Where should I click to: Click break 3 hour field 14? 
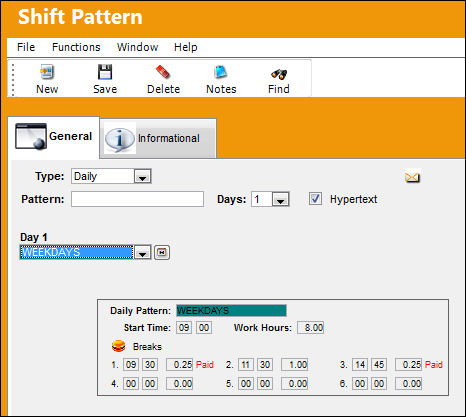coord(360,364)
